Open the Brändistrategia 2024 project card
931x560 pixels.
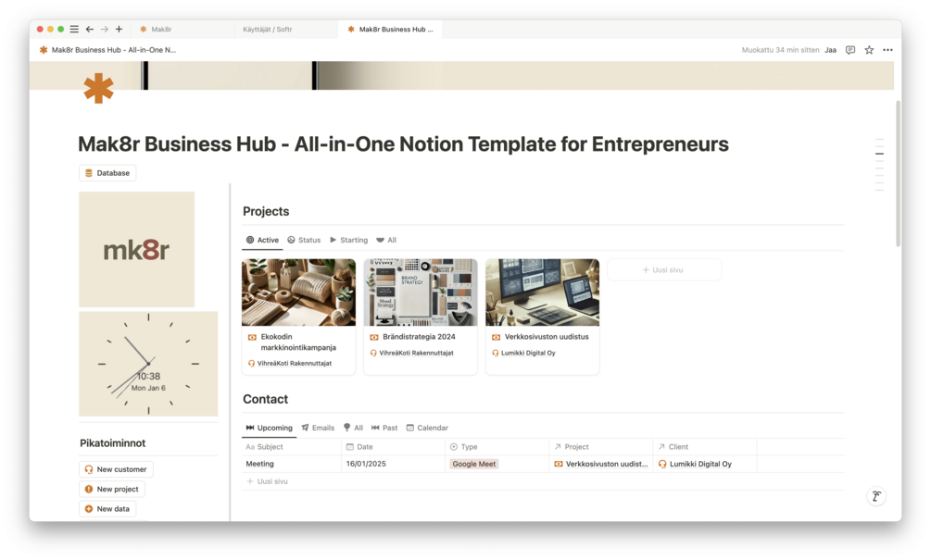(421, 317)
